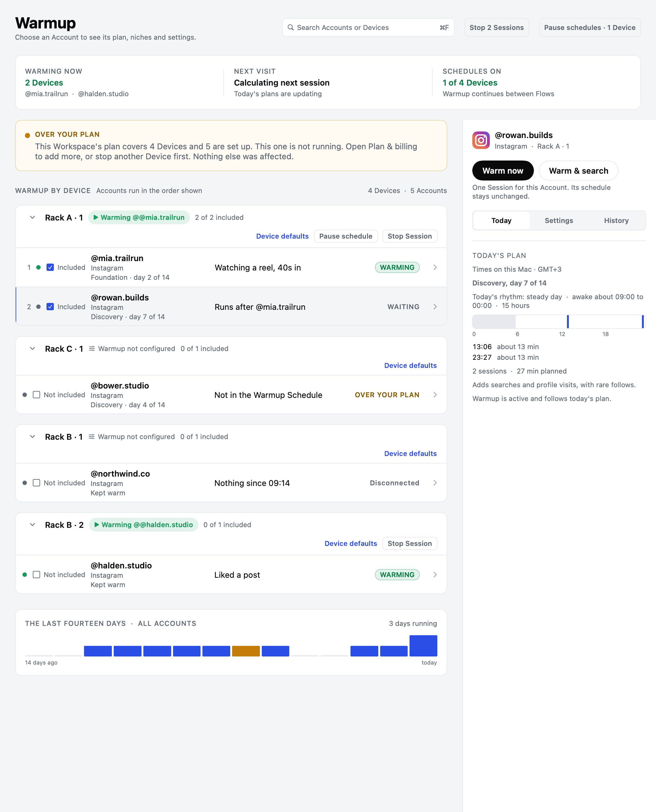Uncheck Included for @rowan.builds

click(50, 306)
